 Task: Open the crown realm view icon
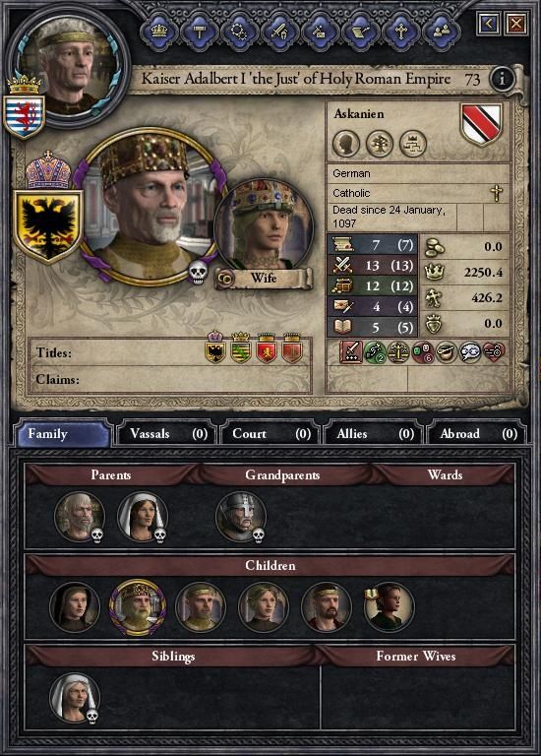tap(159, 31)
